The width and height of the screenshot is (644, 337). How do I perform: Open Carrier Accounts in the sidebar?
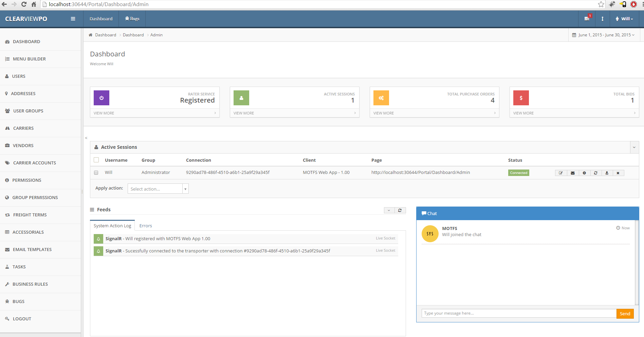[x=34, y=163]
